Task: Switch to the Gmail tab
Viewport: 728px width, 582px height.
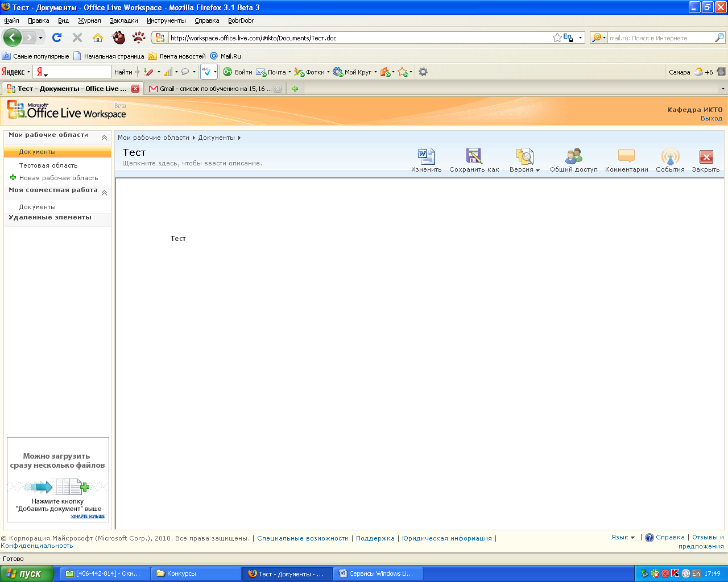Action: (215, 89)
